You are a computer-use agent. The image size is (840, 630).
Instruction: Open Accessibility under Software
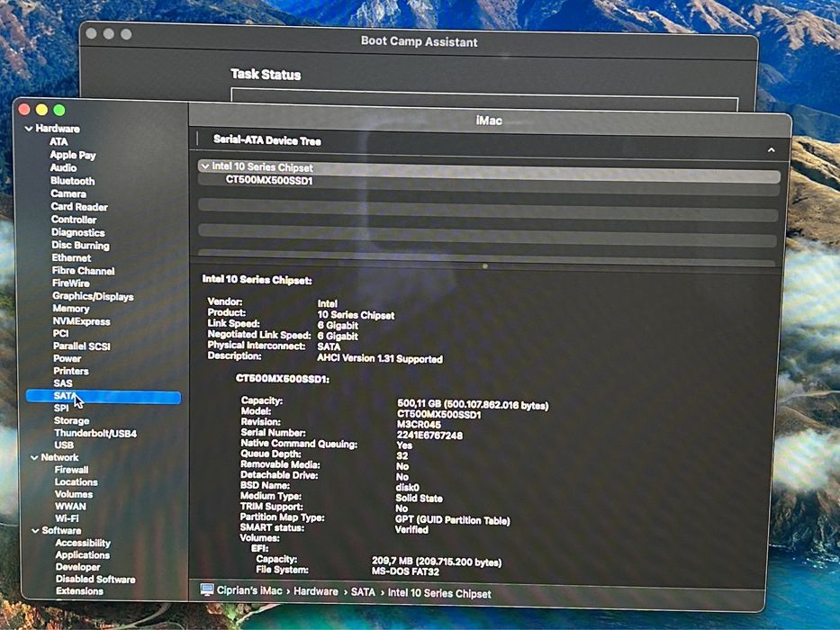(83, 544)
